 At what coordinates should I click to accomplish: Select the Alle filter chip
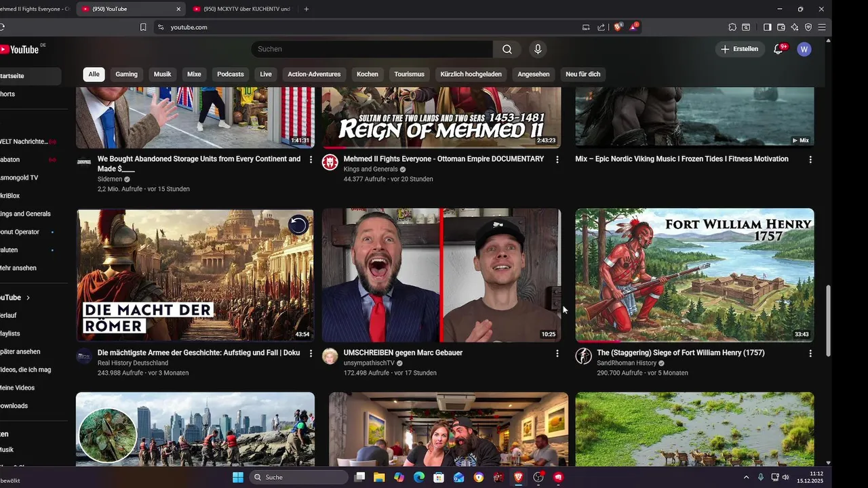94,75
